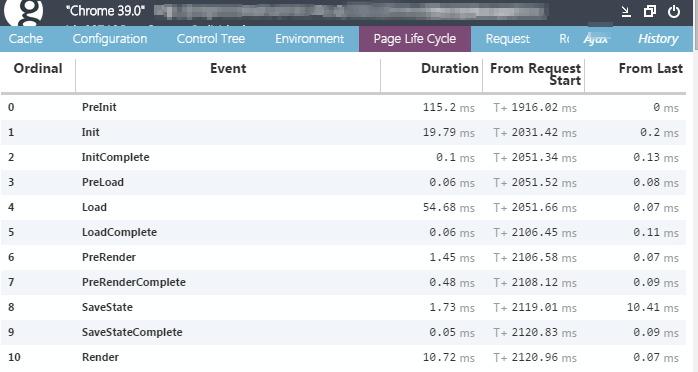Click the Ordinal column header
The image size is (698, 372).
pos(38,69)
